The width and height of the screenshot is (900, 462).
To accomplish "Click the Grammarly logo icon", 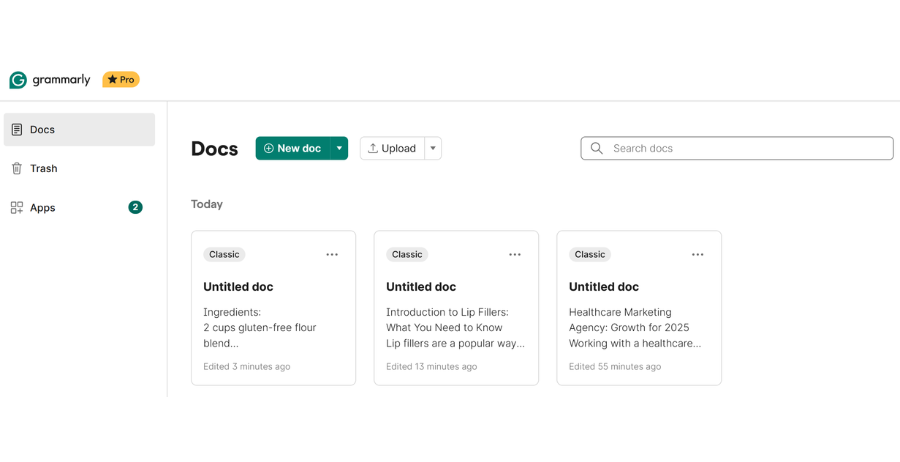I will (x=17, y=80).
